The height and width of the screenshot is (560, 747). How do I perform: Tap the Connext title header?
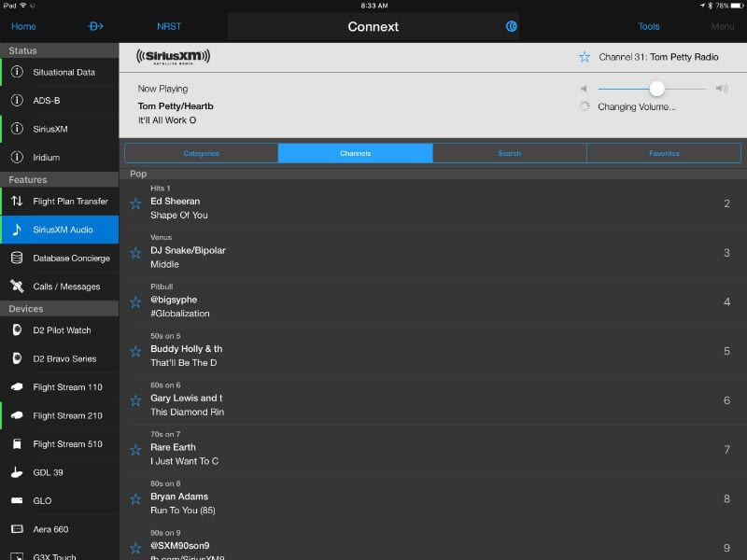(x=373, y=27)
